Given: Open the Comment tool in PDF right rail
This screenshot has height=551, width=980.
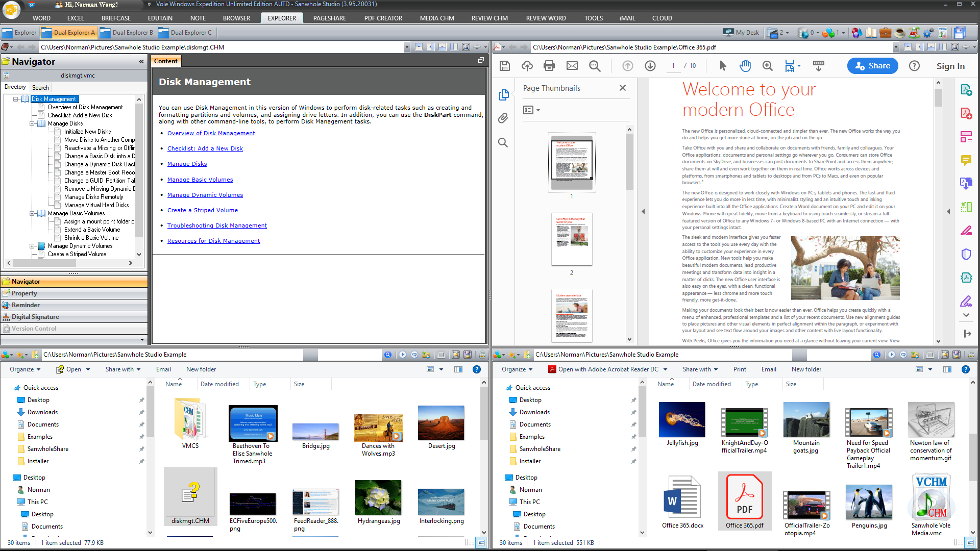Looking at the screenshot, I should [966, 160].
